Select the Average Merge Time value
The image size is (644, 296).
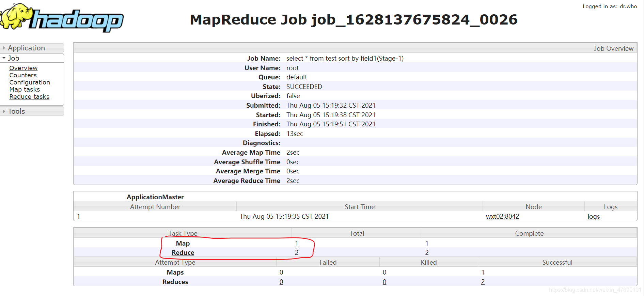[293, 171]
